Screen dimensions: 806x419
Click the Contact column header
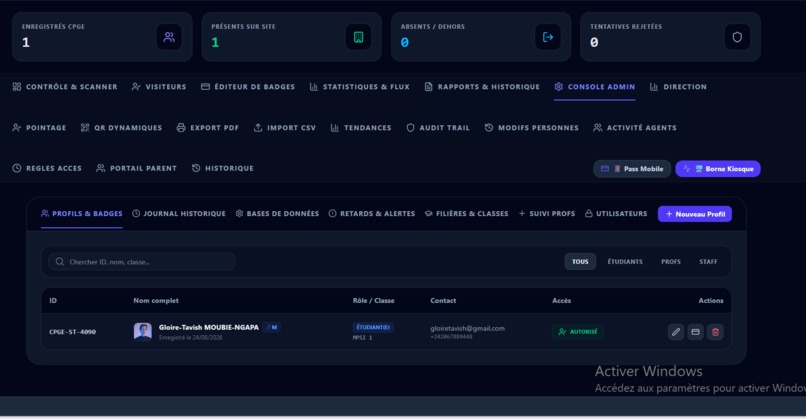(x=443, y=300)
